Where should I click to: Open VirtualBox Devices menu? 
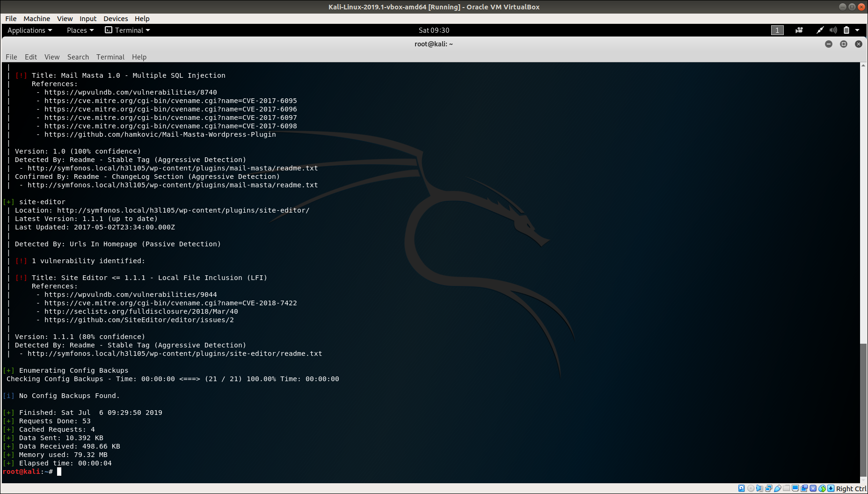[x=116, y=19]
